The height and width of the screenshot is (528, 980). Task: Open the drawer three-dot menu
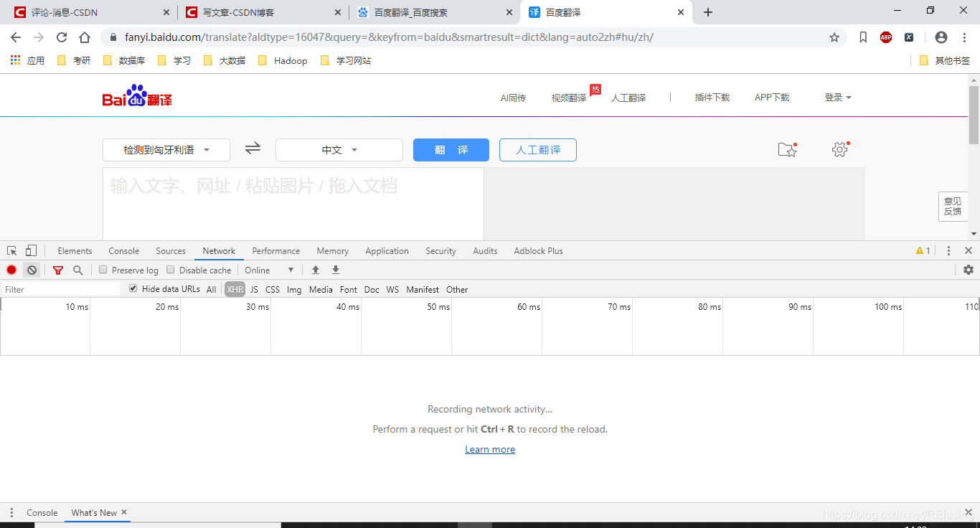click(11, 512)
